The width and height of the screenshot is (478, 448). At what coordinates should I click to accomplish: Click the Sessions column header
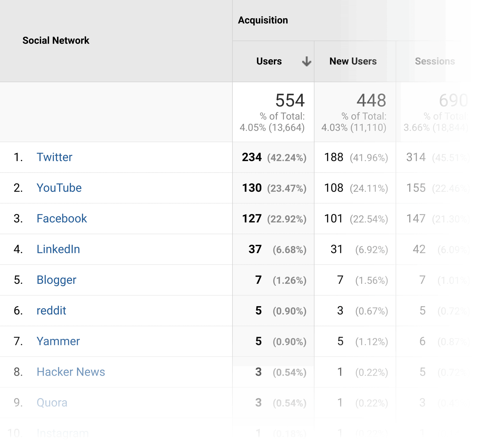coord(435,61)
